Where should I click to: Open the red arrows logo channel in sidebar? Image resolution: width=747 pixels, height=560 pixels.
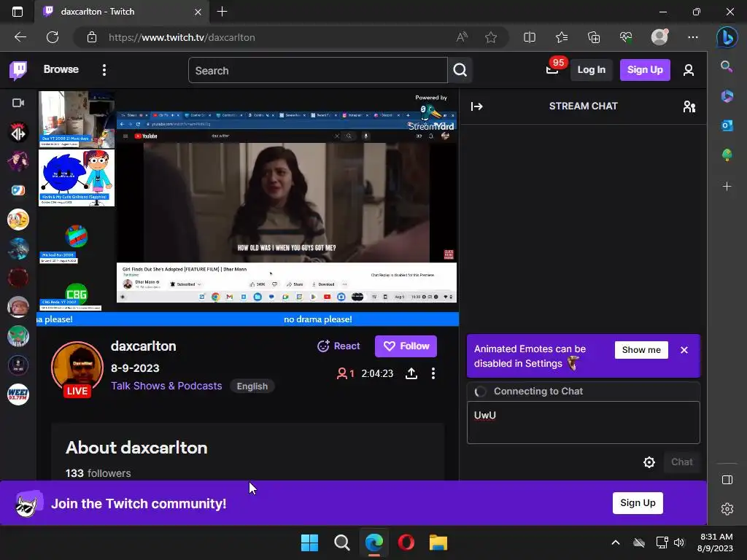click(x=18, y=133)
